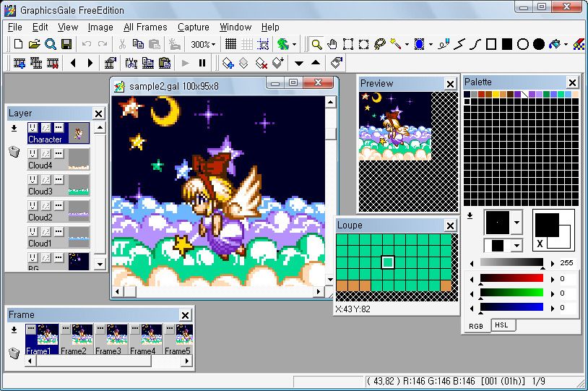
Task: Open Frame2 properties with the '...' button
Action: [x=66, y=329]
